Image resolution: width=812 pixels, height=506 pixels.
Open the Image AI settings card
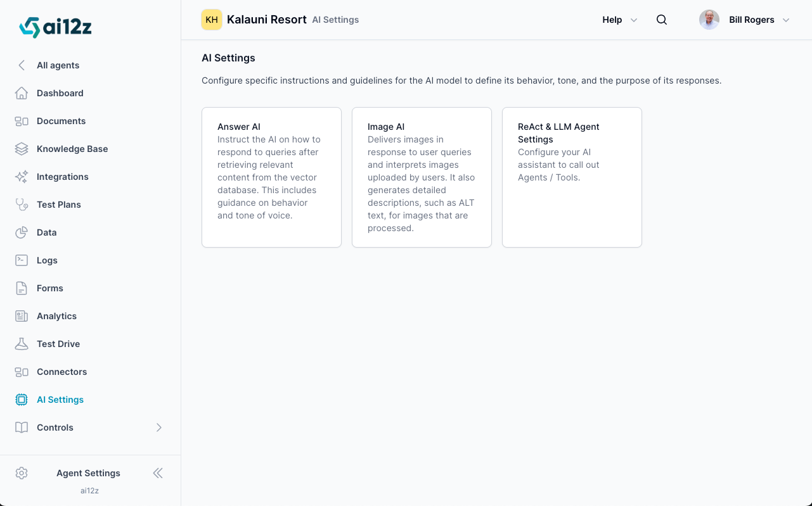422,177
